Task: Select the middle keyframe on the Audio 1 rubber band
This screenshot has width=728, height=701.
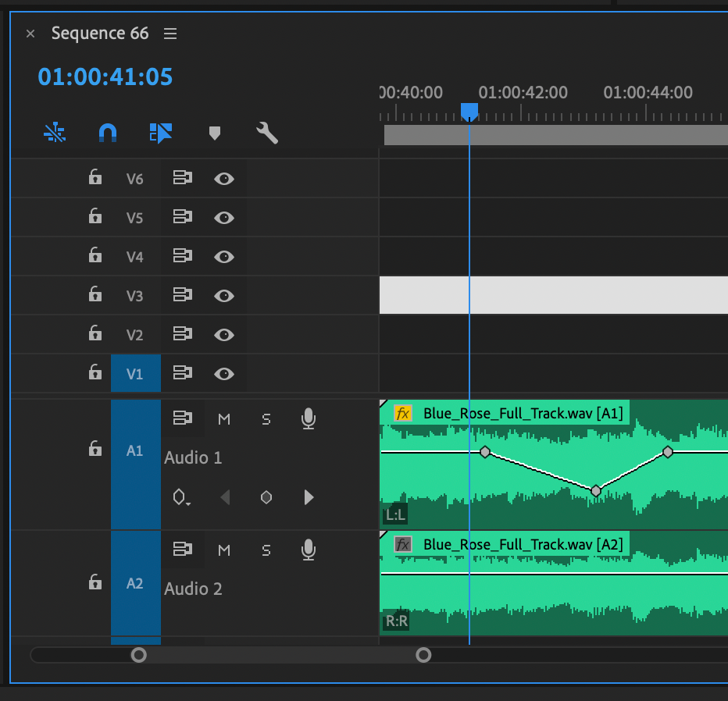Action: click(x=596, y=491)
